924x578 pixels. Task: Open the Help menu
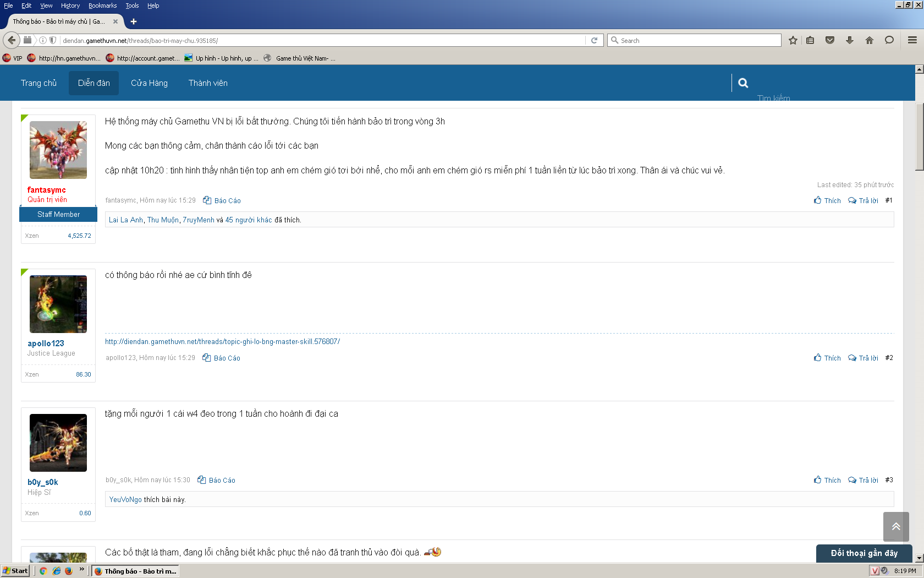click(153, 6)
